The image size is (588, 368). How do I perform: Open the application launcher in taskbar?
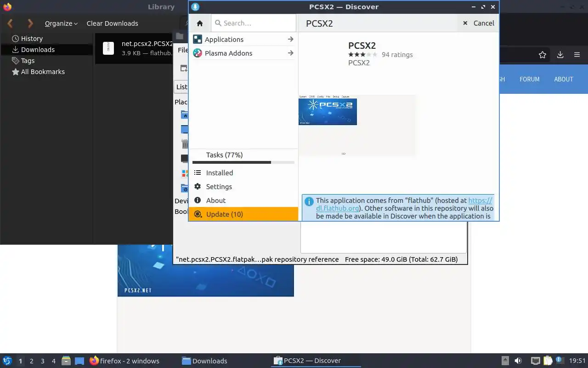(7, 361)
